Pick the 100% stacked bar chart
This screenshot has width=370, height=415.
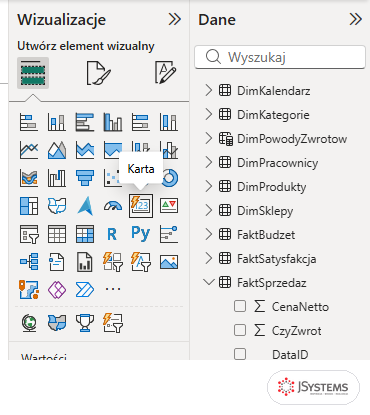(x=141, y=122)
